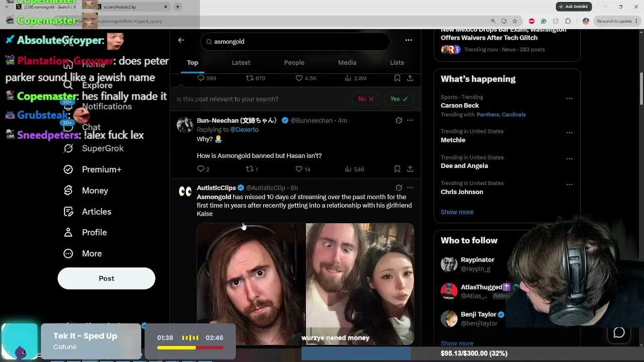Image resolution: width=644 pixels, height=362 pixels.
Task: Open the right-hand couple photo in the post
Action: click(360, 284)
